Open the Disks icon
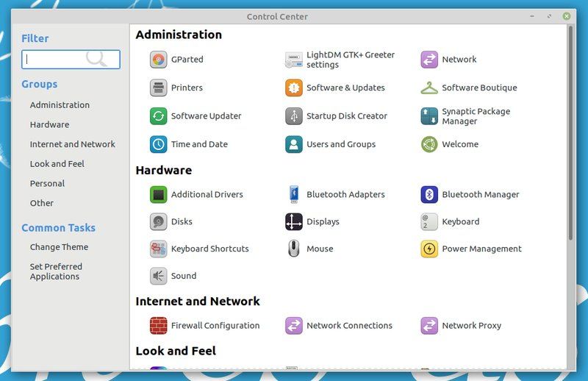The image size is (588, 381). [x=158, y=221]
